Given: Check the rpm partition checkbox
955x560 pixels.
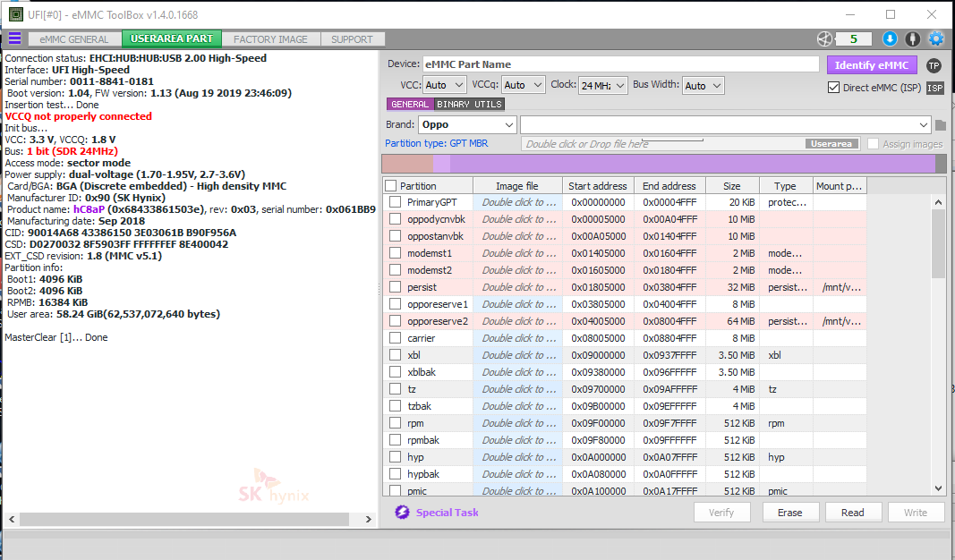Looking at the screenshot, I should (396, 423).
